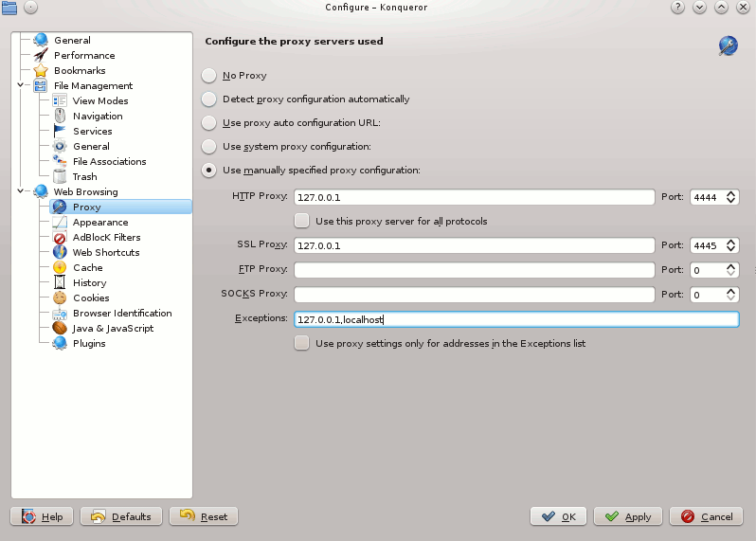Image resolution: width=756 pixels, height=541 pixels.
Task: Click the window menu icon in title bar
Action: 9,8
